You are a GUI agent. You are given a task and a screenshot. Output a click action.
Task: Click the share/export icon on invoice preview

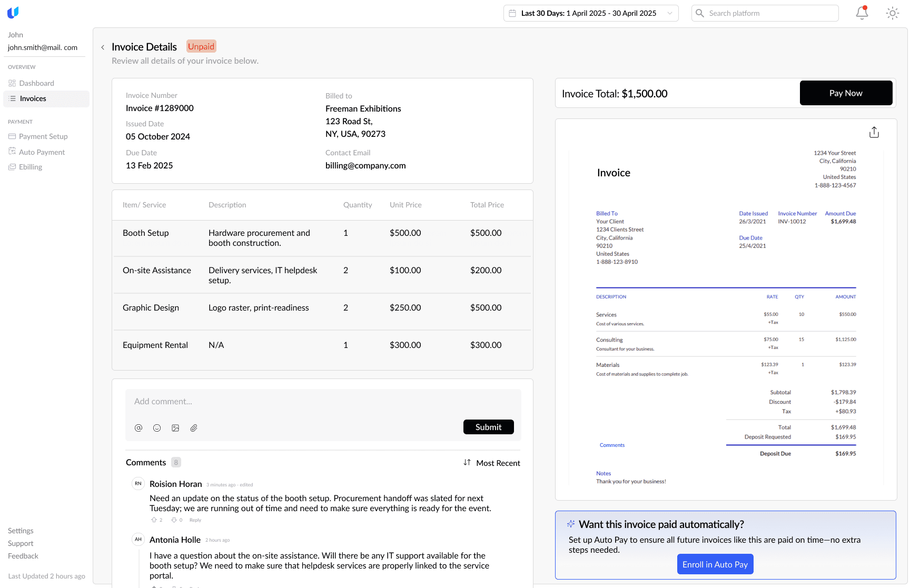pyautogui.click(x=874, y=132)
